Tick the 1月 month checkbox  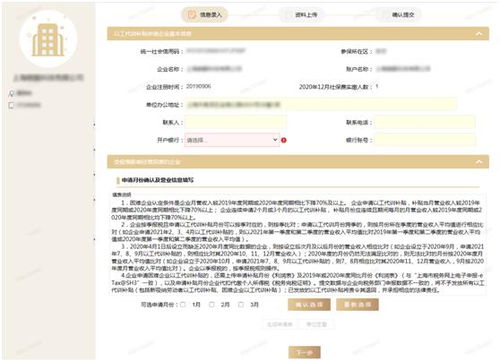(183, 304)
